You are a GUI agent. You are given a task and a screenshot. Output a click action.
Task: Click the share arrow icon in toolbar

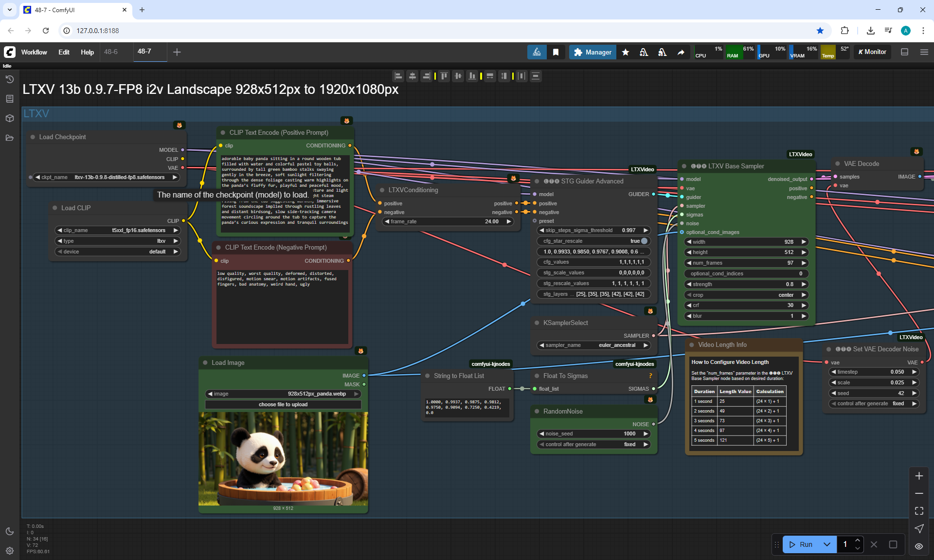coord(681,52)
